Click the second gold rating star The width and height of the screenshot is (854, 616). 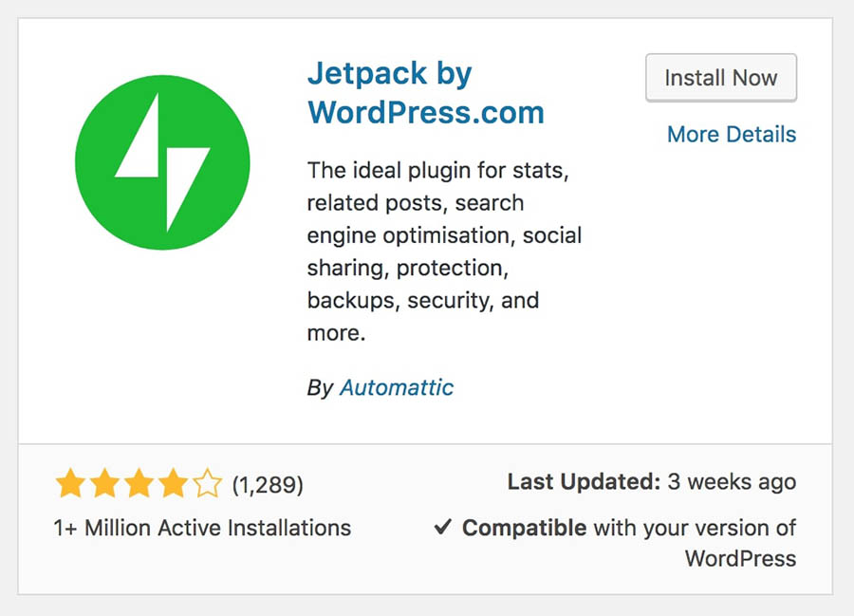pyautogui.click(x=104, y=483)
